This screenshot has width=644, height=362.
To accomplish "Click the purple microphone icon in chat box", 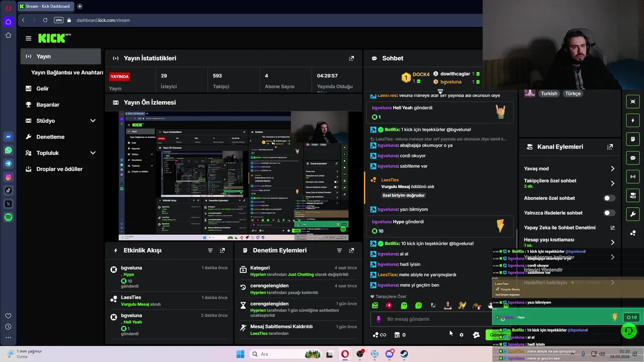I will click(378, 319).
